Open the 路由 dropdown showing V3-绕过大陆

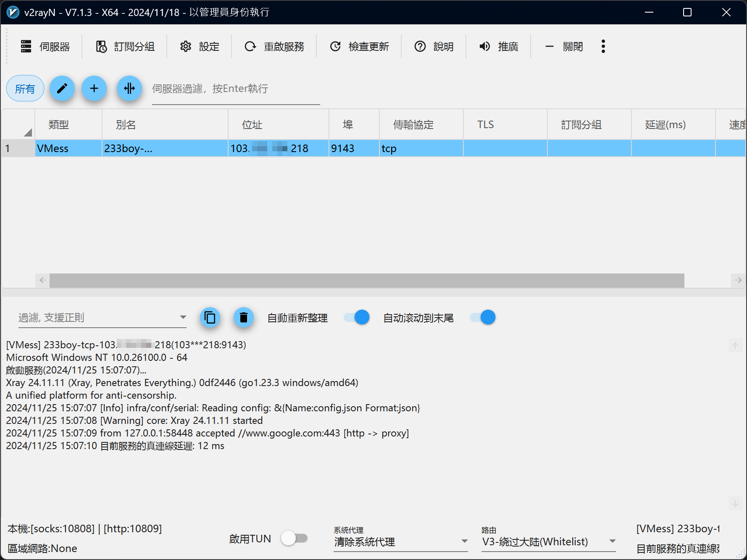(x=613, y=541)
